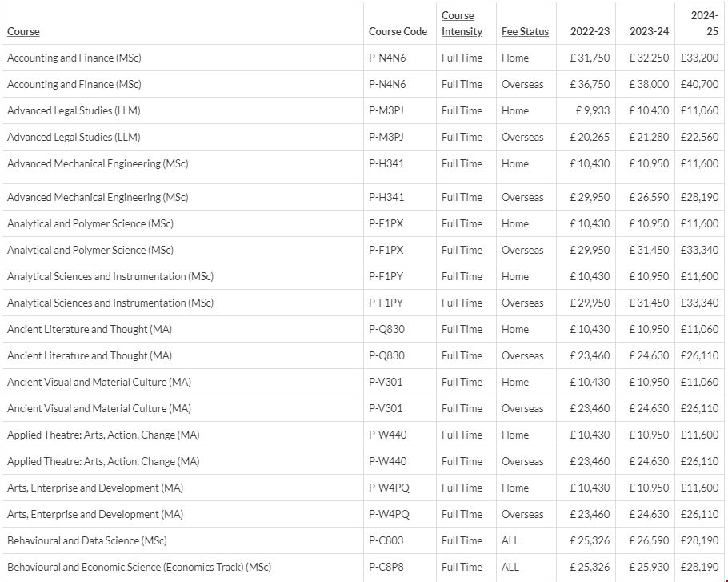Select the £20,265 fee cell
The image size is (728, 582).
(590, 137)
